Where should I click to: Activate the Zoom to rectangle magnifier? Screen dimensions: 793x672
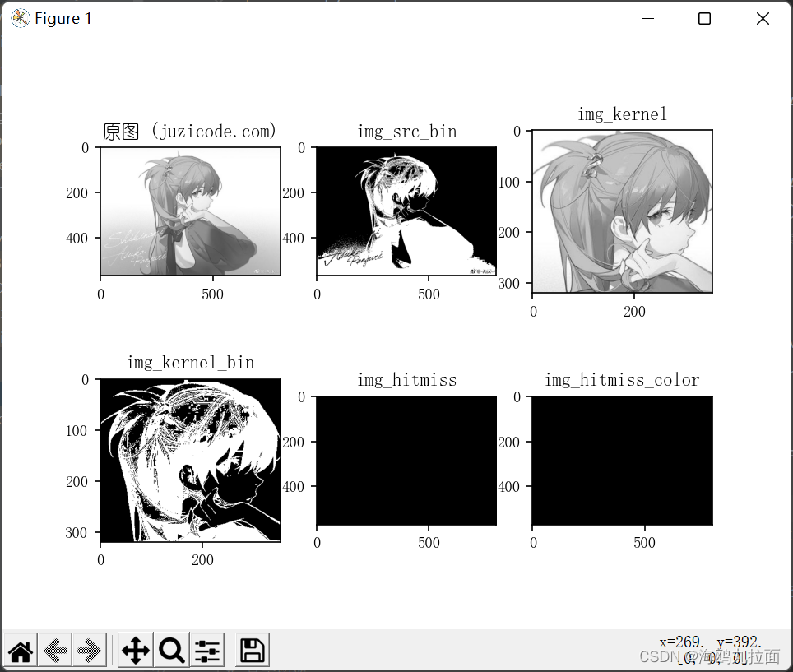[171, 651]
